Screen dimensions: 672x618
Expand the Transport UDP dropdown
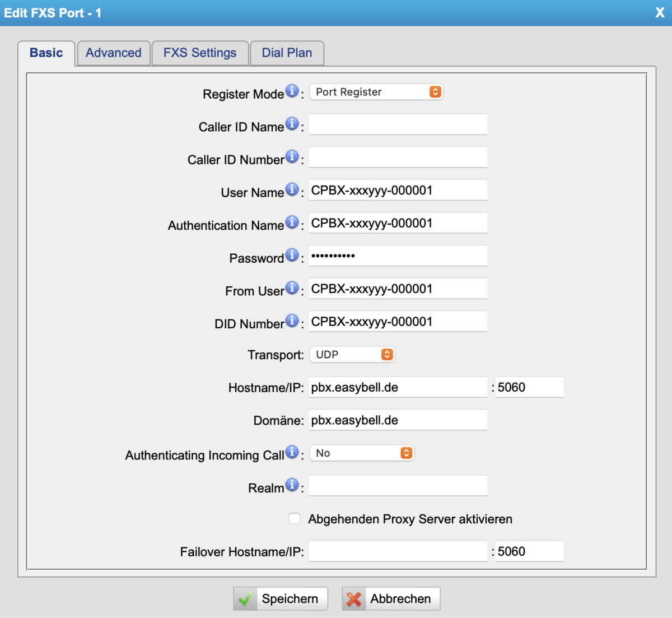(352, 355)
